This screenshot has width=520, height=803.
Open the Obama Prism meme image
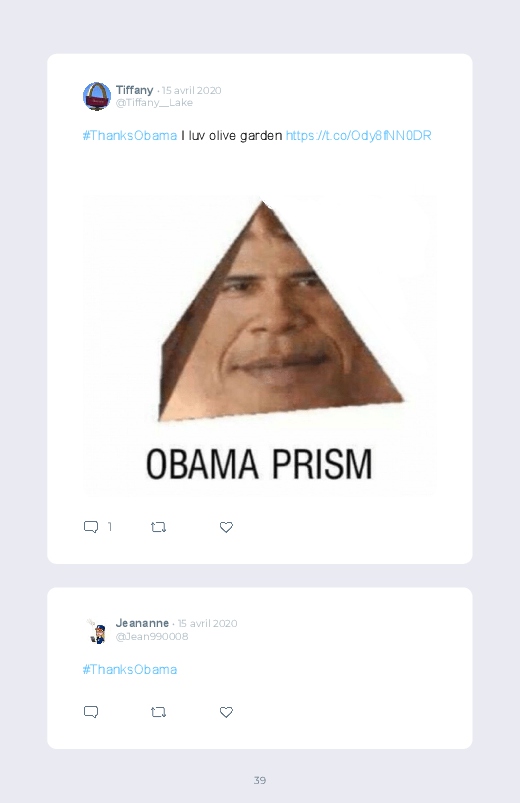point(260,344)
